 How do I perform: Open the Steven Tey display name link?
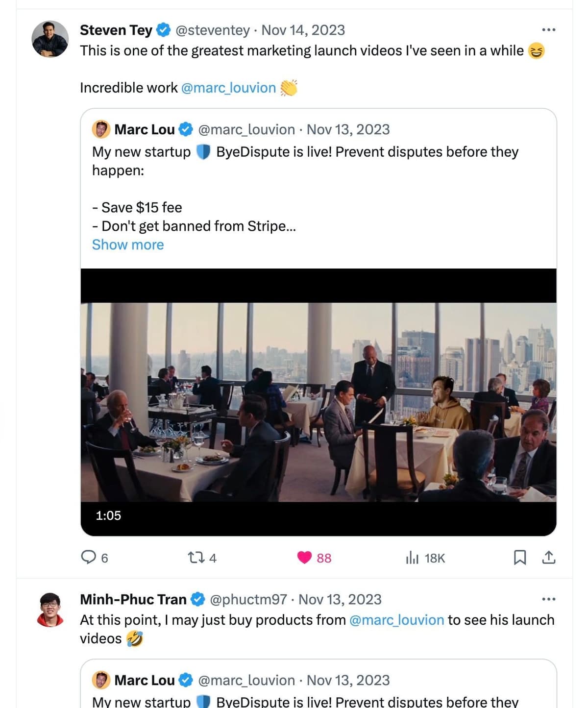(x=116, y=30)
